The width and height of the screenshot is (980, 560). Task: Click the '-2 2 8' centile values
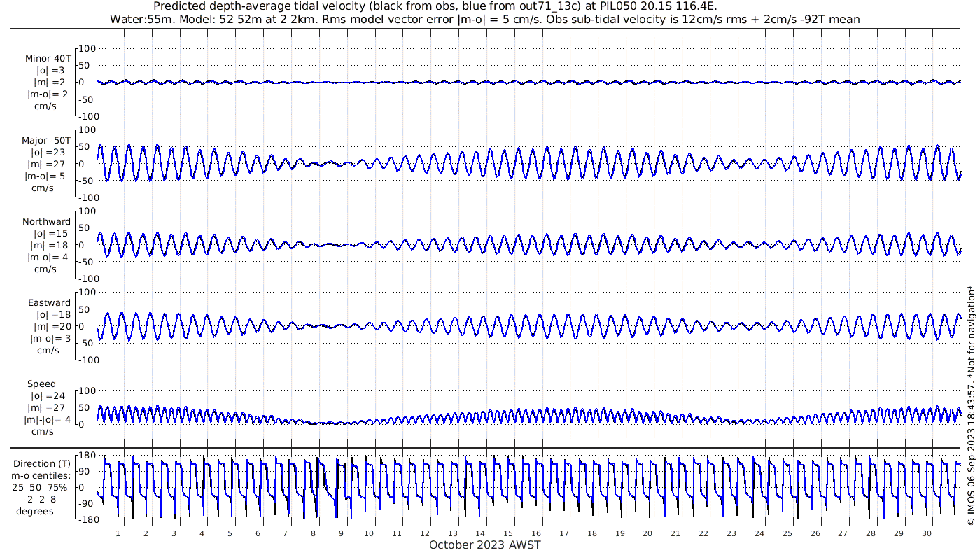(39, 499)
